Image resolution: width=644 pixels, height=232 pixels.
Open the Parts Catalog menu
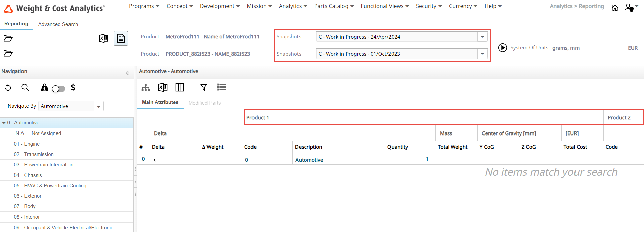334,6
